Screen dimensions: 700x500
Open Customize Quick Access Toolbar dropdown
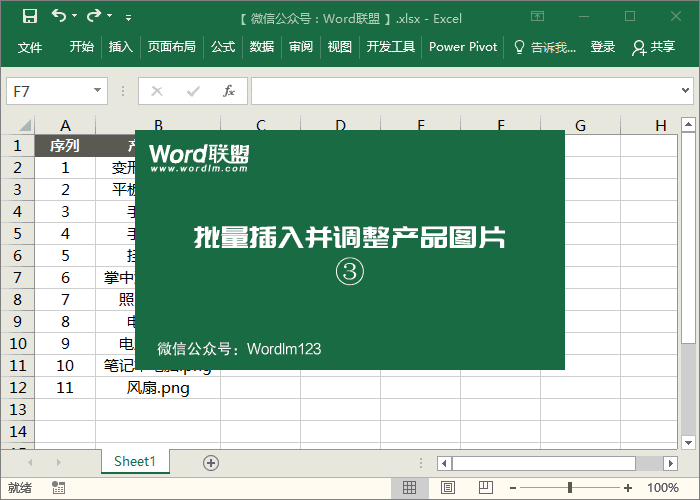pos(129,18)
